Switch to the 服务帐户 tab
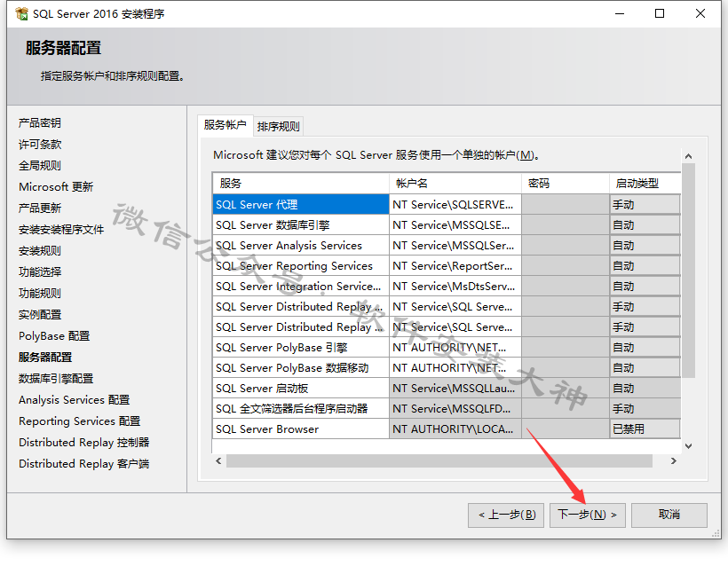This screenshot has height=582, width=728. [x=226, y=125]
